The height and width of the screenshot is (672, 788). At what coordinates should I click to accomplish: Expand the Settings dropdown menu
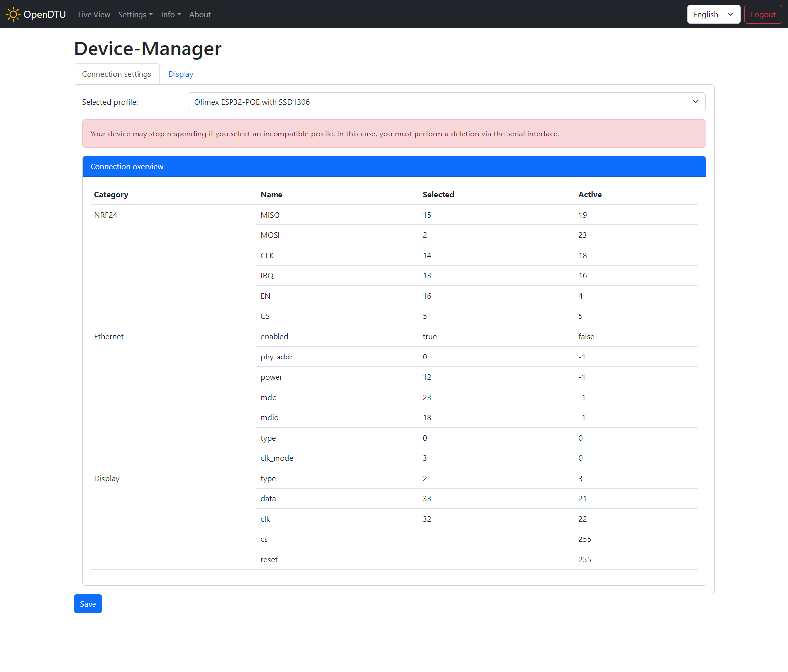click(x=135, y=15)
